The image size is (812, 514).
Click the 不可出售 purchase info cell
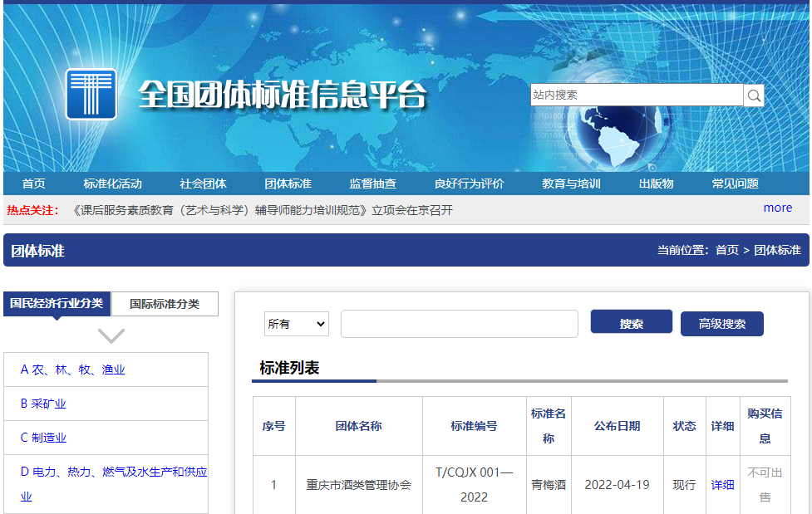click(765, 484)
